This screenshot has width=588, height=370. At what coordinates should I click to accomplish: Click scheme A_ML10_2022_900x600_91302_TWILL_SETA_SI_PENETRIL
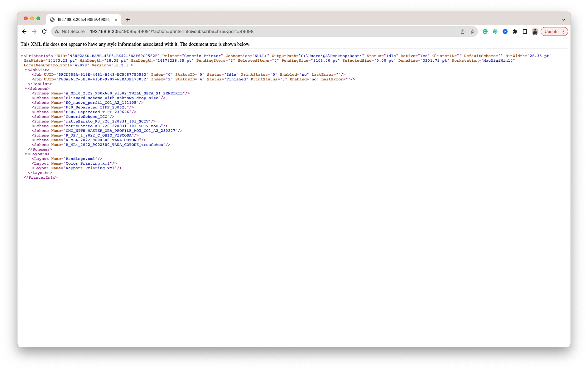pyautogui.click(x=111, y=93)
